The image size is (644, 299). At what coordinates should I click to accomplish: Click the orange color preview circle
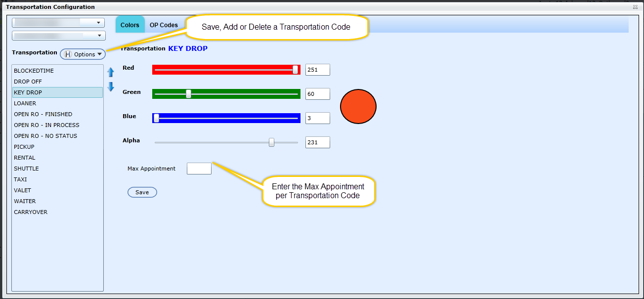358,107
